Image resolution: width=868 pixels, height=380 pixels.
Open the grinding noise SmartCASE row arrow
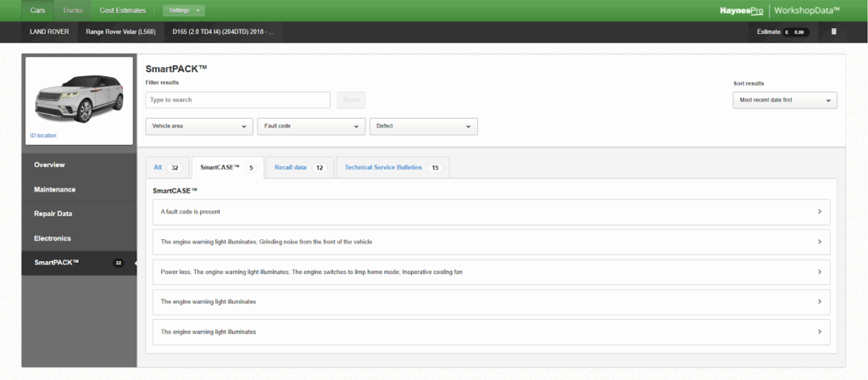point(819,242)
